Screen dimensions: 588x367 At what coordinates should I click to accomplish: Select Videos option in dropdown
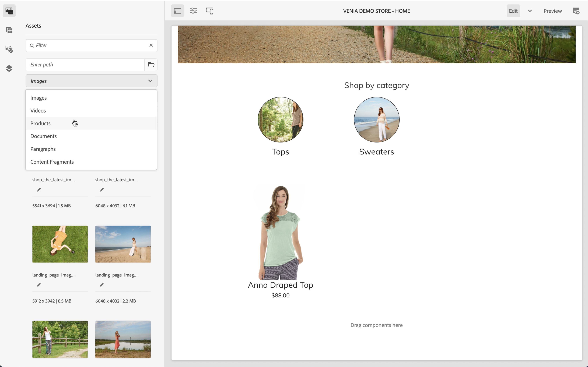coord(38,111)
